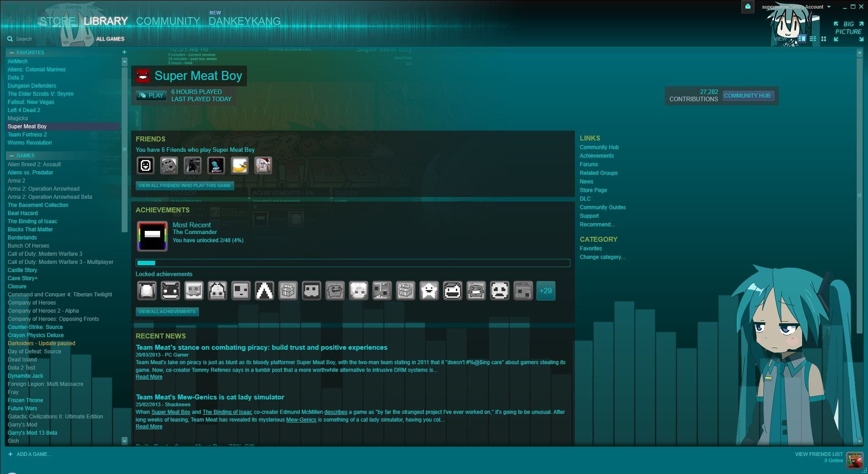Click the game list scrollbar thumb
This screenshot has height=474, width=868.
coord(124,149)
